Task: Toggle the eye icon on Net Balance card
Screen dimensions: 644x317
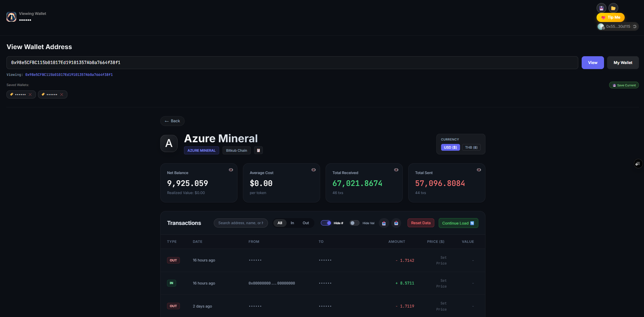Action: coord(231,170)
